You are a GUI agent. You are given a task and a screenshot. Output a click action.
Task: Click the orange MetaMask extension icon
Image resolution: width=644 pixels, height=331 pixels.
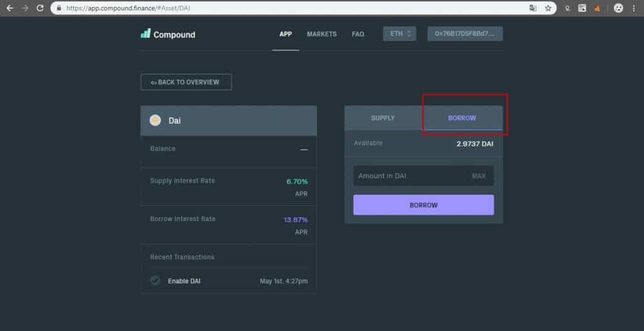click(597, 8)
